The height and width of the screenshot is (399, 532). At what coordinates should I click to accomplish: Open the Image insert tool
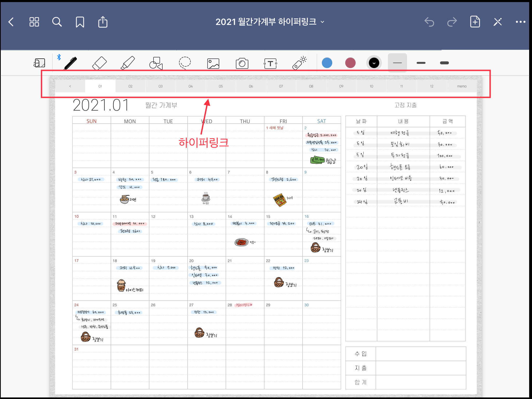[x=213, y=63]
